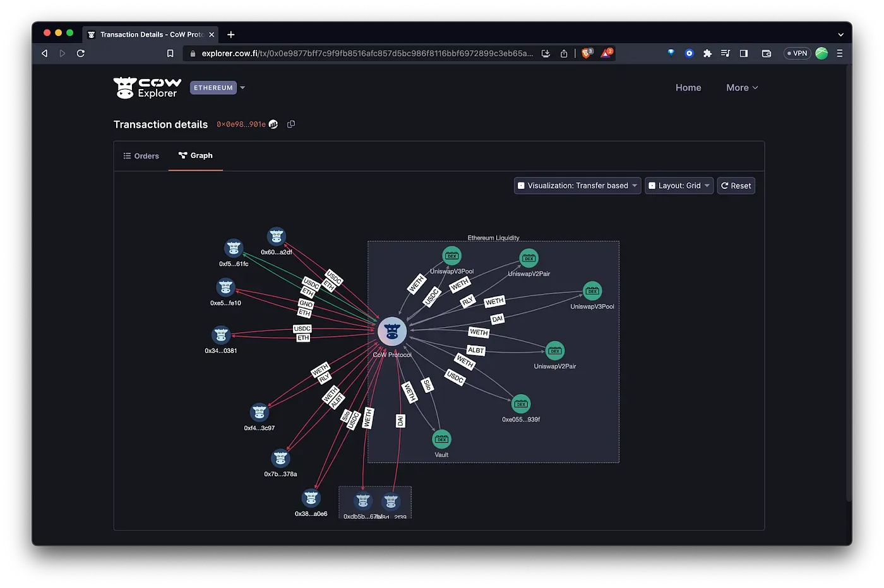Image resolution: width=884 pixels, height=588 pixels.
Task: Open Brave Shields lion icon
Action: click(587, 53)
